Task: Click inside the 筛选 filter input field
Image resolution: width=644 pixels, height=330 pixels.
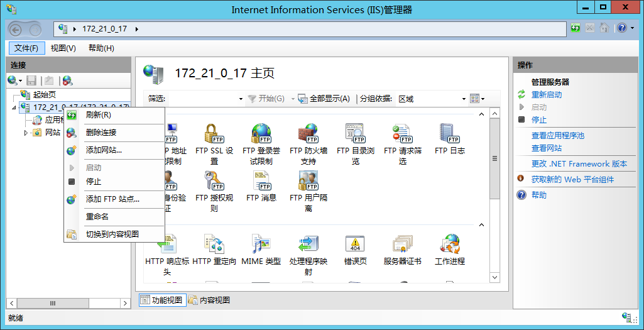Action: tap(204, 99)
